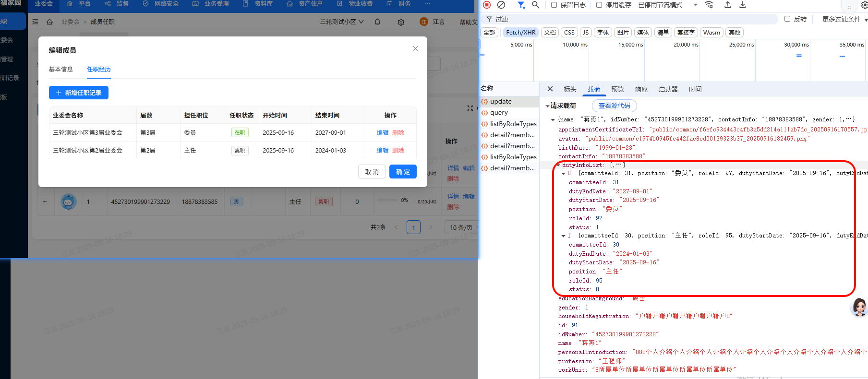Click the Fetch/XHR filter chip
This screenshot has height=379, width=868.
520,33
